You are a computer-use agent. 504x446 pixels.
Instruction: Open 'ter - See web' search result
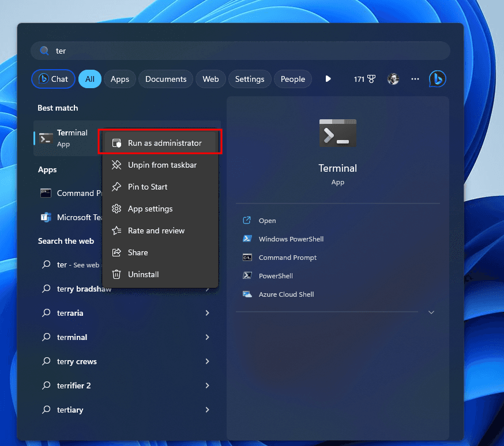pyautogui.click(x=70, y=265)
